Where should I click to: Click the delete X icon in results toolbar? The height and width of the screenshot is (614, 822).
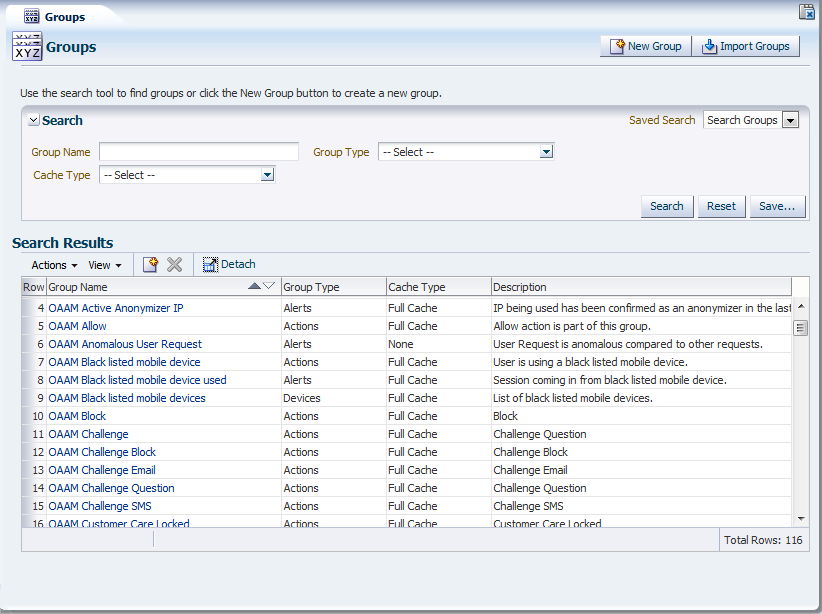point(175,265)
